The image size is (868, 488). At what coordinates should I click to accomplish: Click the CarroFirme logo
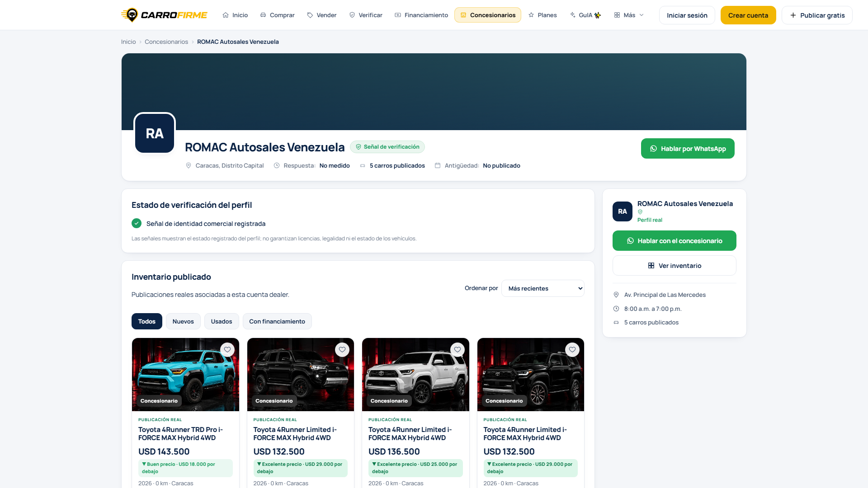[164, 15]
